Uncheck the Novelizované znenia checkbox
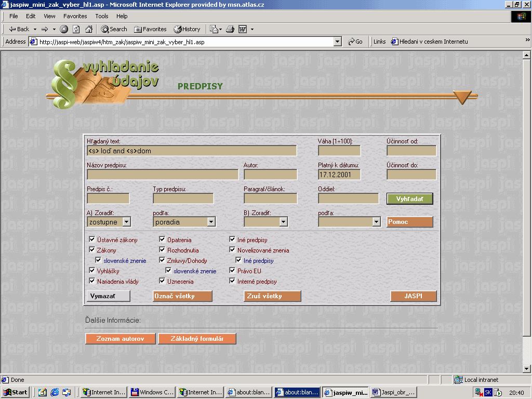This screenshot has width=532, height=399. click(232, 250)
